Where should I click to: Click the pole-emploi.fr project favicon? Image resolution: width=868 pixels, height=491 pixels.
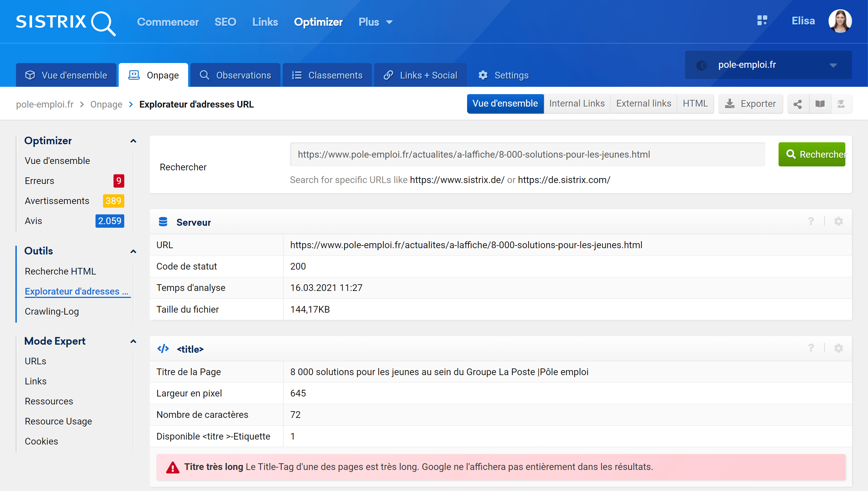[x=701, y=65]
